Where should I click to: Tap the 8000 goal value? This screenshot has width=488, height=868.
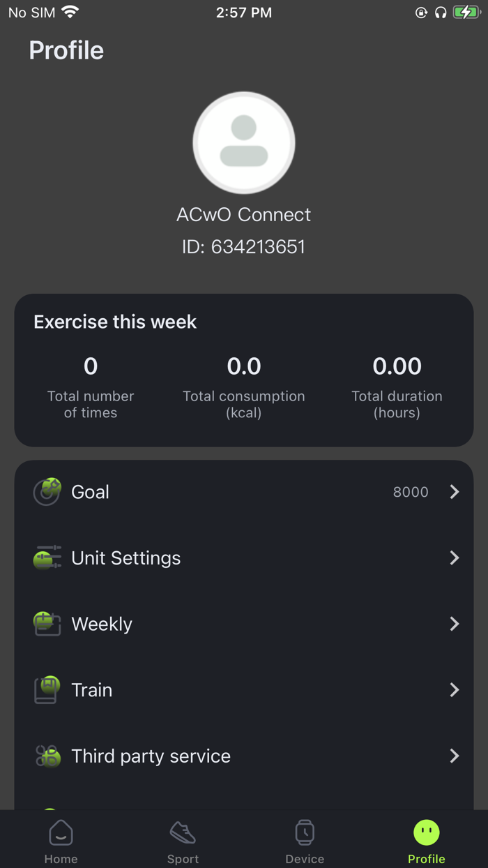411,492
